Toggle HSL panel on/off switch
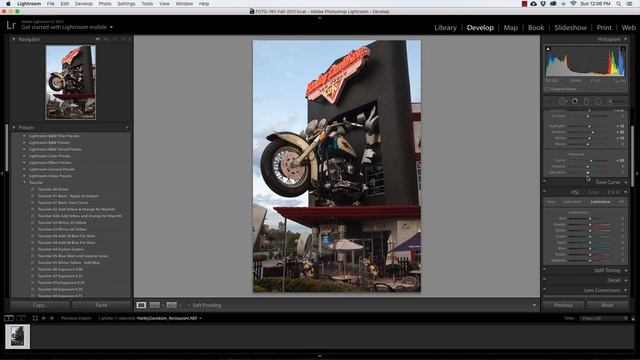The height and width of the screenshot is (360, 640). click(544, 192)
